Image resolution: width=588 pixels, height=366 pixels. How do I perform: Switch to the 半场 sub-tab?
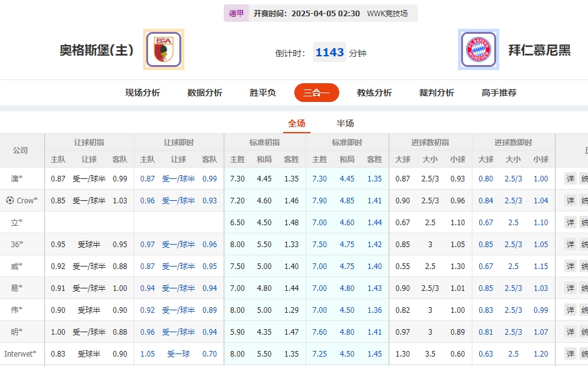344,124
